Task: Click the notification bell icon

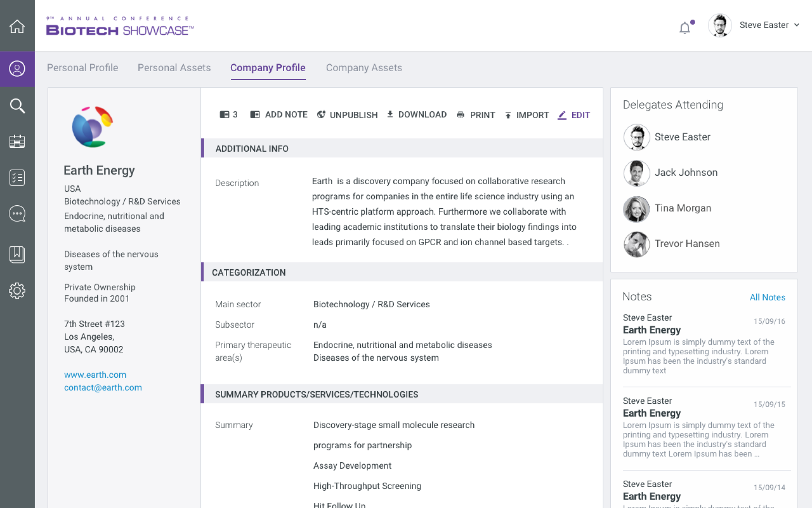Action: point(685,28)
